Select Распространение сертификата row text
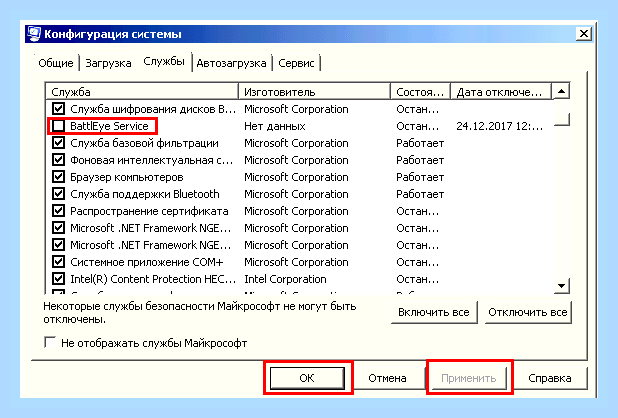Viewport: 618px width, 418px height. coord(149,211)
